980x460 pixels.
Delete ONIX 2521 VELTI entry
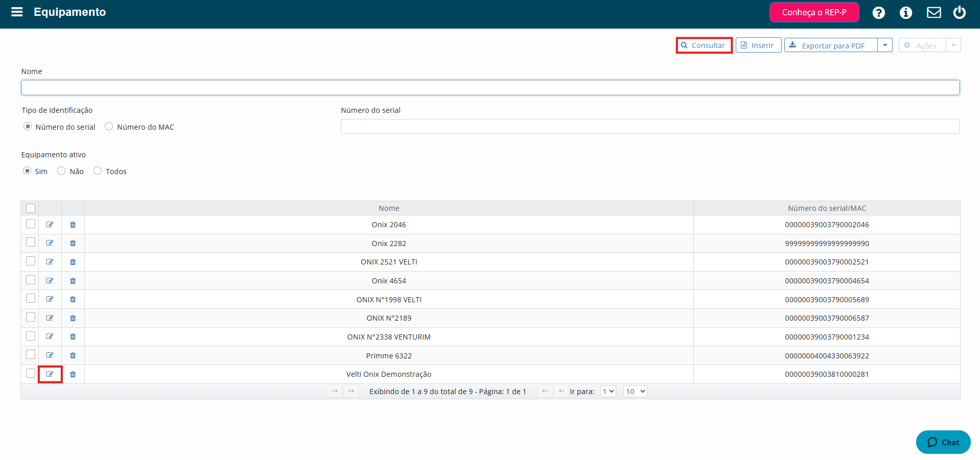pos(73,262)
